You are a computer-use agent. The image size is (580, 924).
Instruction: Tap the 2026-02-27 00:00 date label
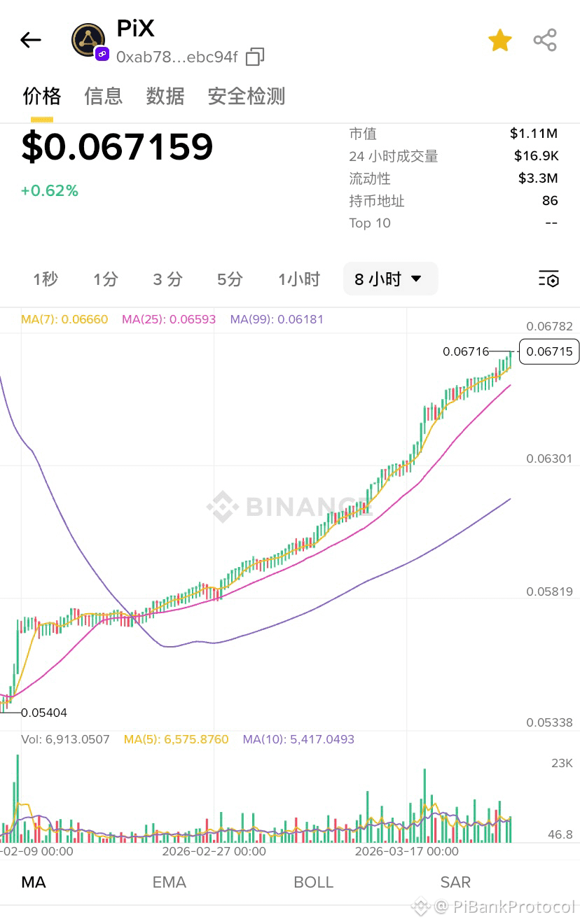point(214,851)
